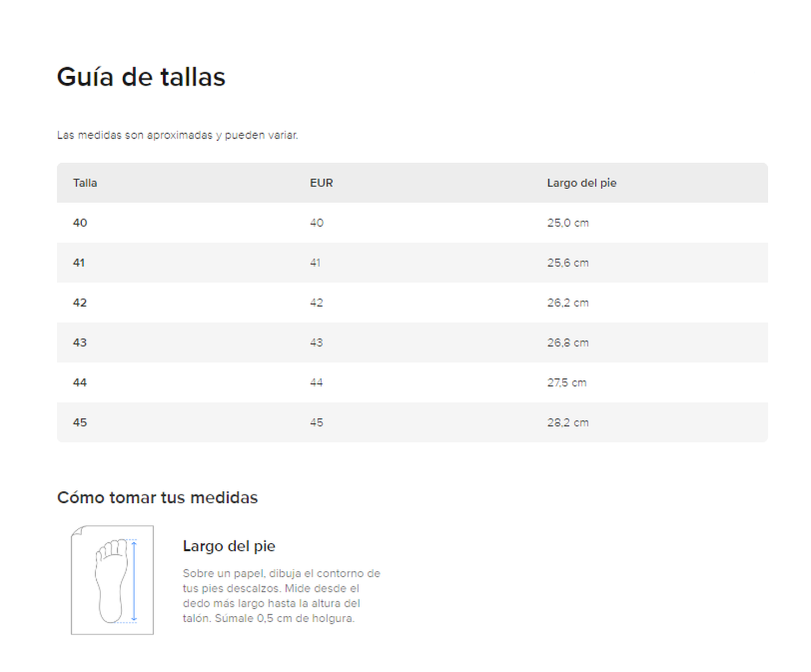
Task: Click the approximate measurements disclaimer text
Action: (177, 135)
